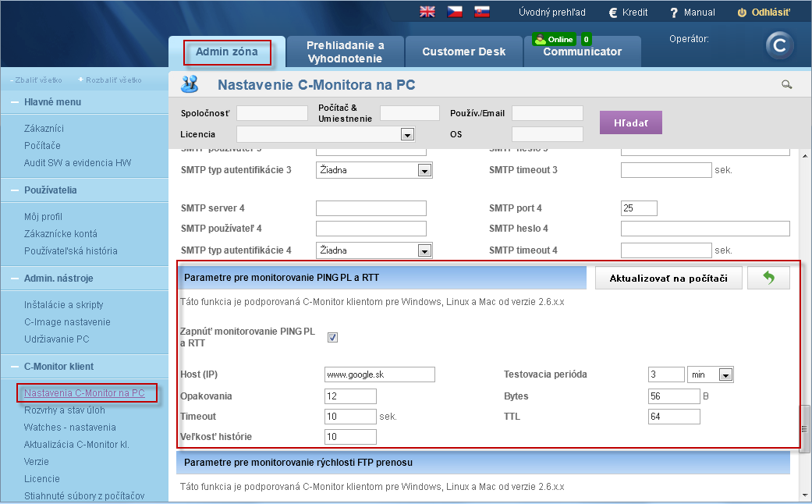The width and height of the screenshot is (812, 504).
Task: Click Odhlásiť to log out
Action: (x=764, y=12)
